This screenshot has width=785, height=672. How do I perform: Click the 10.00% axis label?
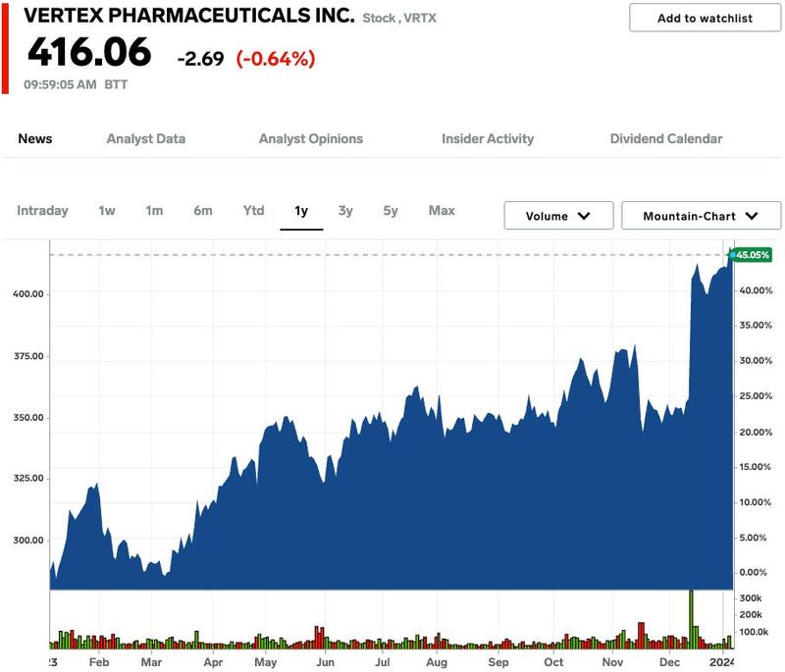pyautogui.click(x=756, y=502)
